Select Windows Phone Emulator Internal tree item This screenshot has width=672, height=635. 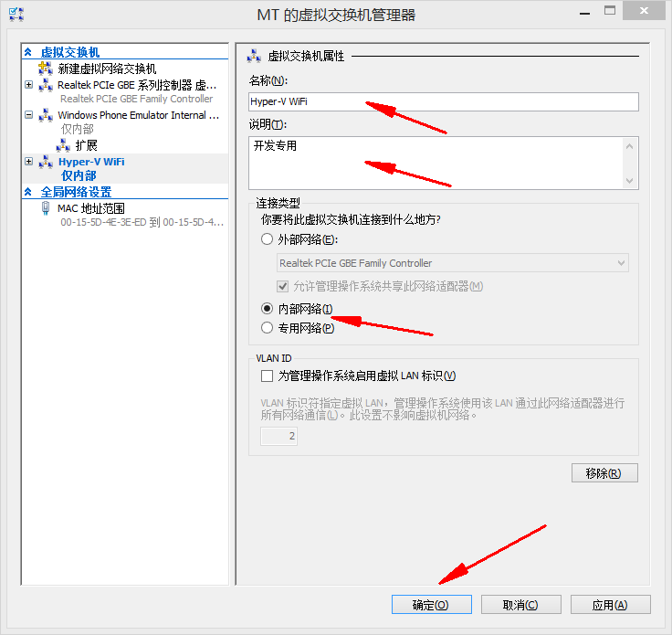coord(139,115)
